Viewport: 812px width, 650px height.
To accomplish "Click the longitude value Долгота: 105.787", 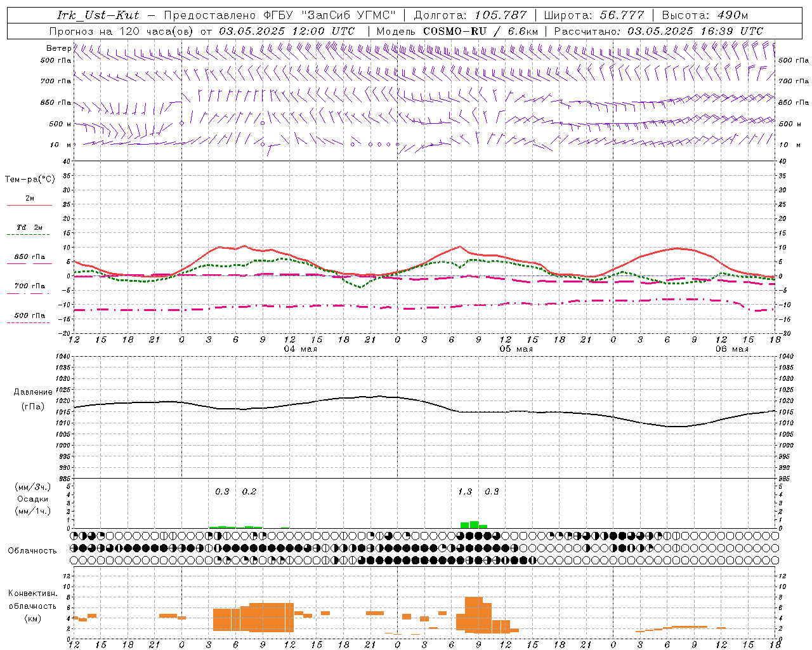I will tap(470, 15).
